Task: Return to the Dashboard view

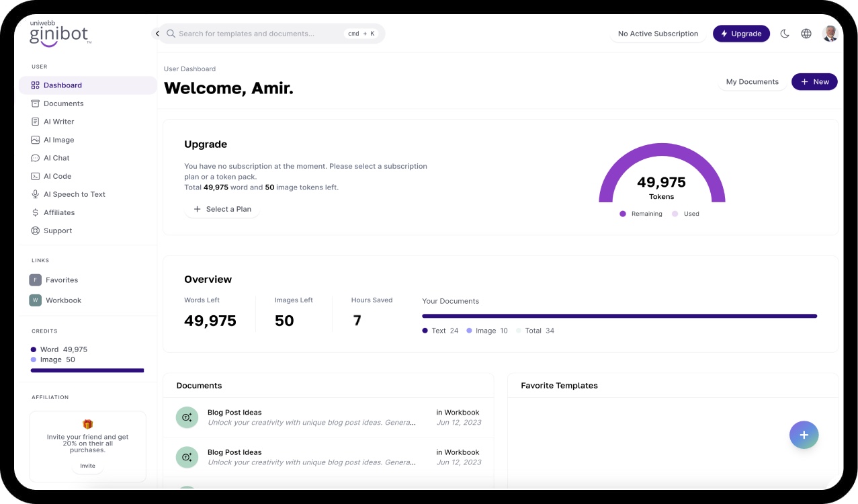Action: (62, 85)
